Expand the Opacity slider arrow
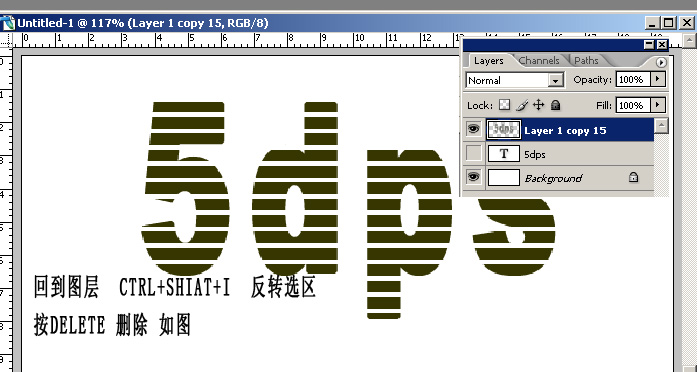The height and width of the screenshot is (372, 697). (x=658, y=80)
